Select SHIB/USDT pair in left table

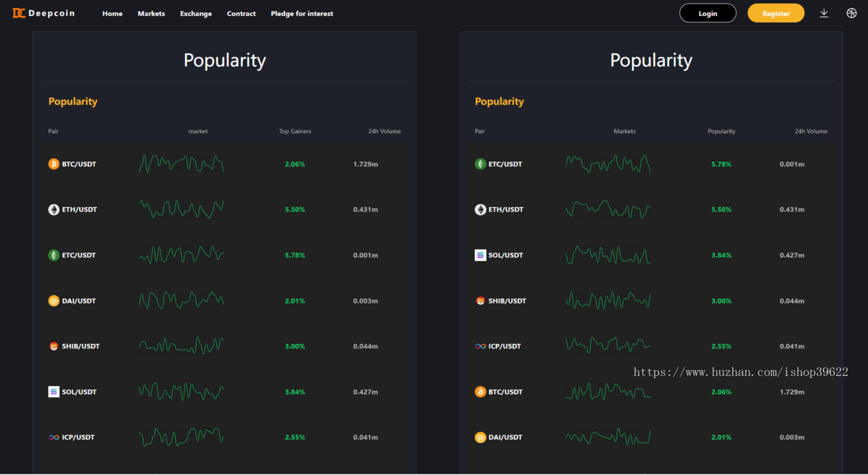pyautogui.click(x=81, y=347)
